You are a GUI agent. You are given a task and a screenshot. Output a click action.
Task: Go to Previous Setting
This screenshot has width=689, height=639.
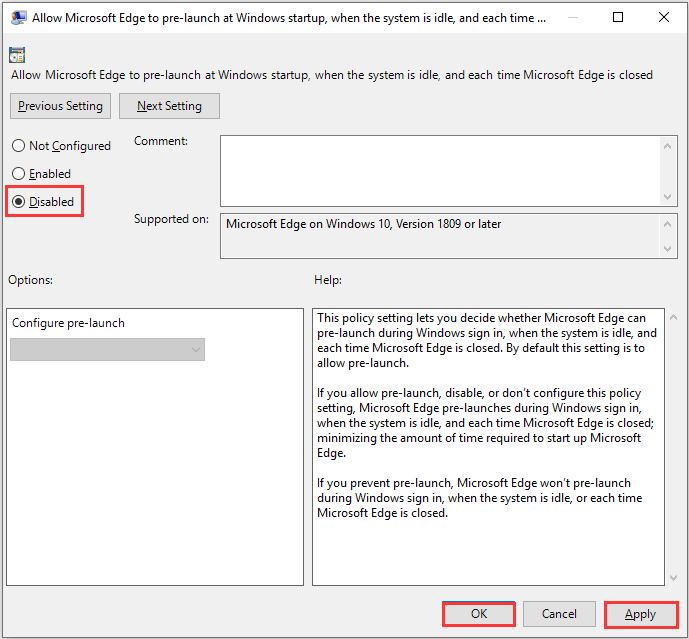click(x=60, y=106)
